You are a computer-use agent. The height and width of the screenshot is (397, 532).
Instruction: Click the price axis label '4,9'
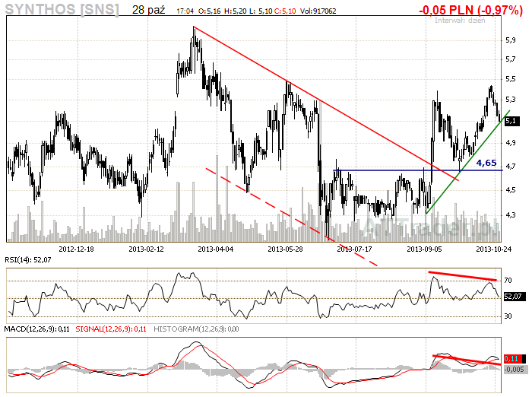pyautogui.click(x=510, y=143)
